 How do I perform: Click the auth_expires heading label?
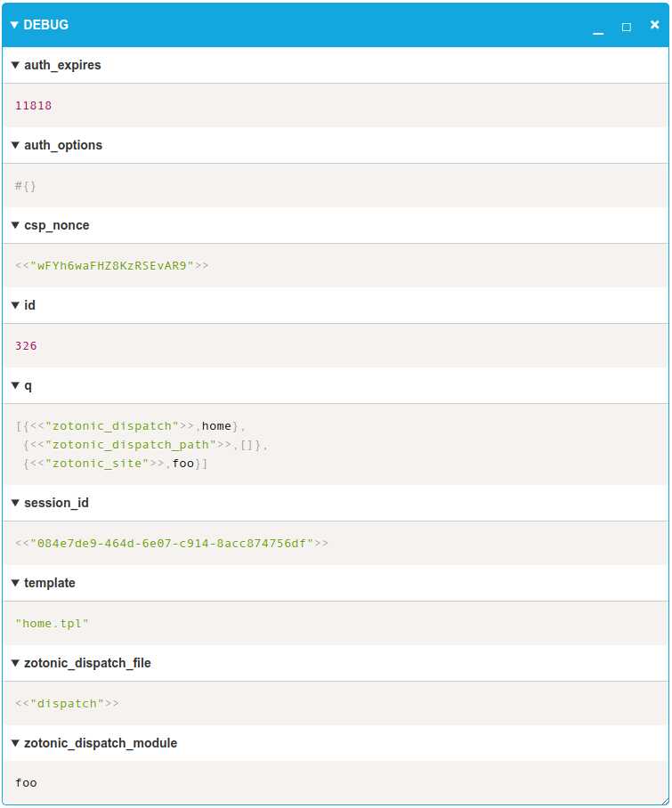pyautogui.click(x=62, y=66)
